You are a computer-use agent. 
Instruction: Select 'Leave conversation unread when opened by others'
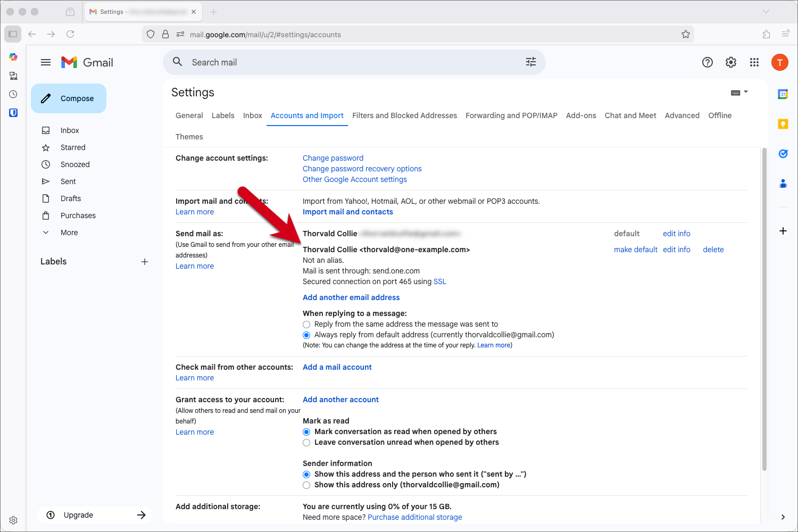tap(306, 442)
